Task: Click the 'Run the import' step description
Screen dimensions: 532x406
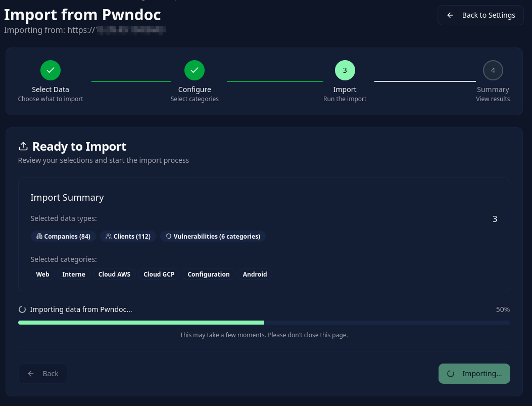Action: (345, 99)
